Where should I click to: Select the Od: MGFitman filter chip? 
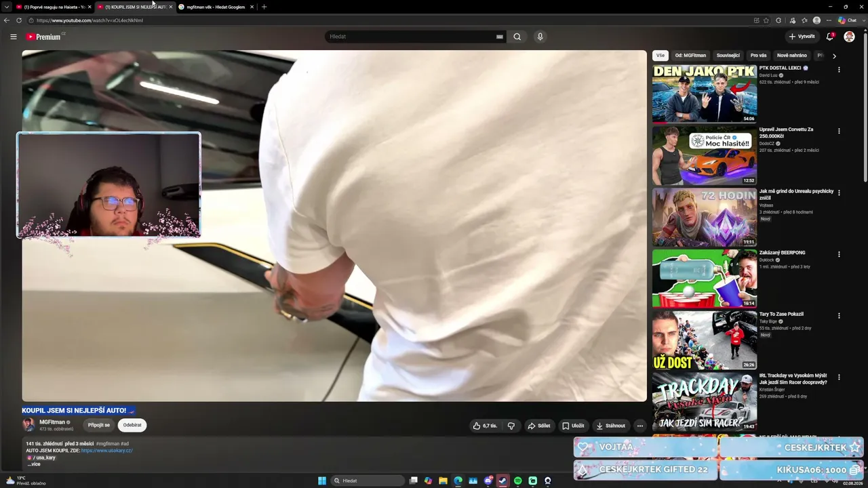click(690, 56)
